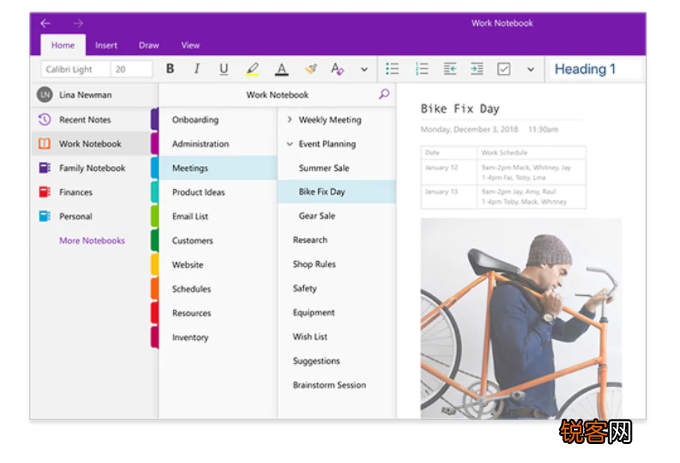Screen dimensions: 680x463
Task: Click the back arrow in the title bar
Action: pyautogui.click(x=46, y=23)
